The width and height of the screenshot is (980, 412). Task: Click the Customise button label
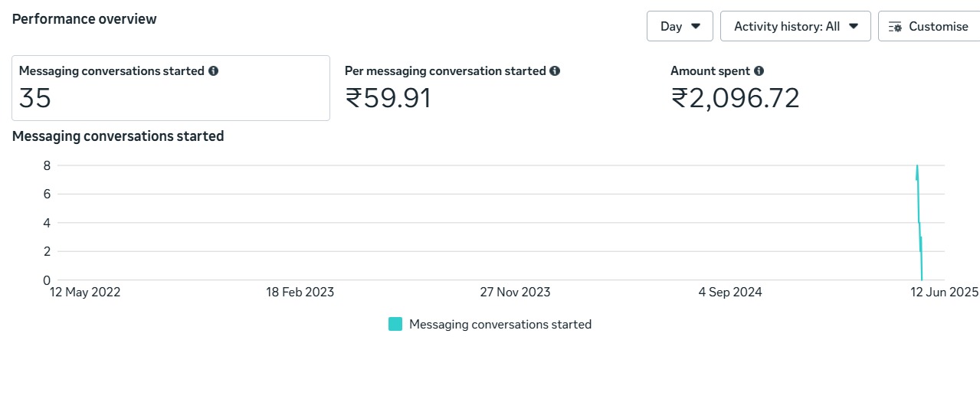click(x=939, y=26)
